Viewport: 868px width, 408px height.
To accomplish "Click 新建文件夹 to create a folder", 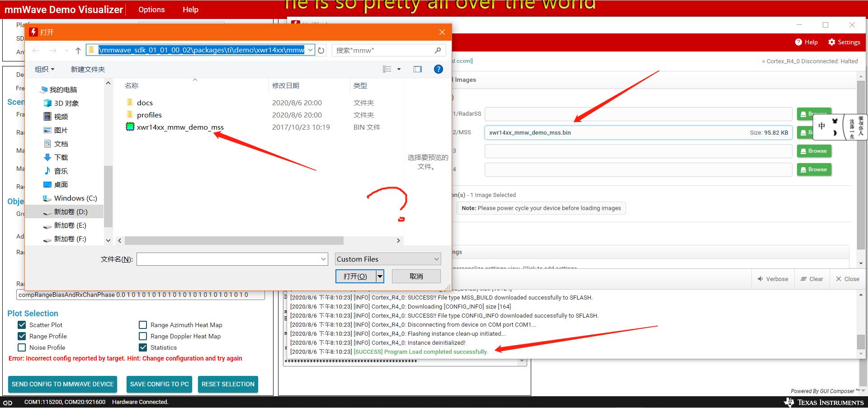I will coord(88,69).
